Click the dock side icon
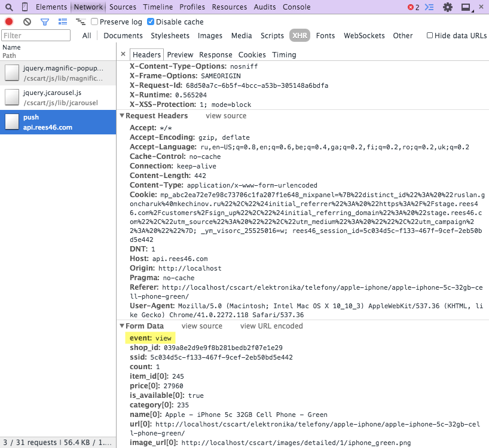Viewport: 489px width, 448px height. tap(466, 7)
